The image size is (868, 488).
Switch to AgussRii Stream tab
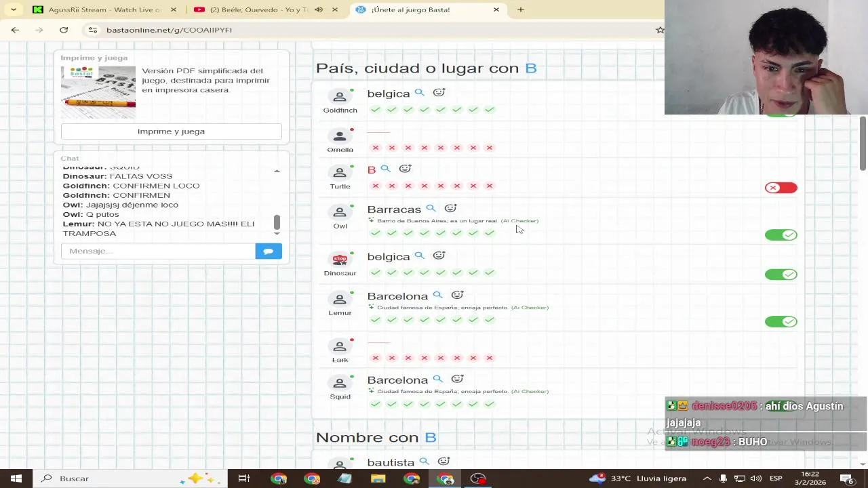[x=105, y=9]
